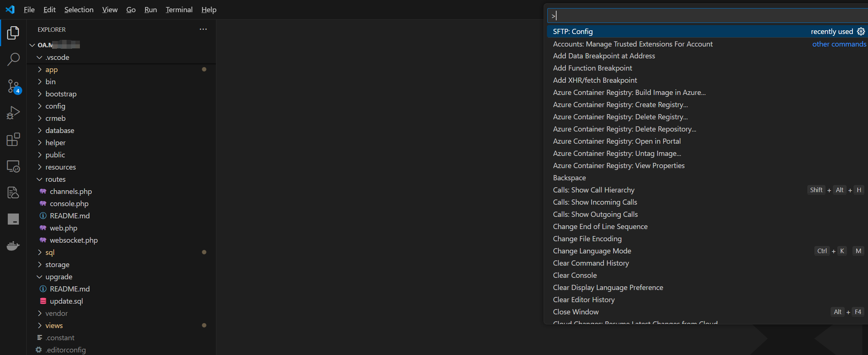This screenshot has width=868, height=355.
Task: Select Change Language Mode command
Action: point(707,251)
